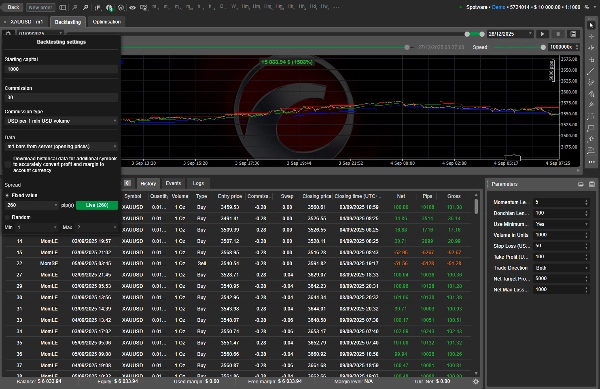Click the Momentum parameter value stepper
Viewport: 600px width, 389px height.
pyautogui.click(x=587, y=202)
